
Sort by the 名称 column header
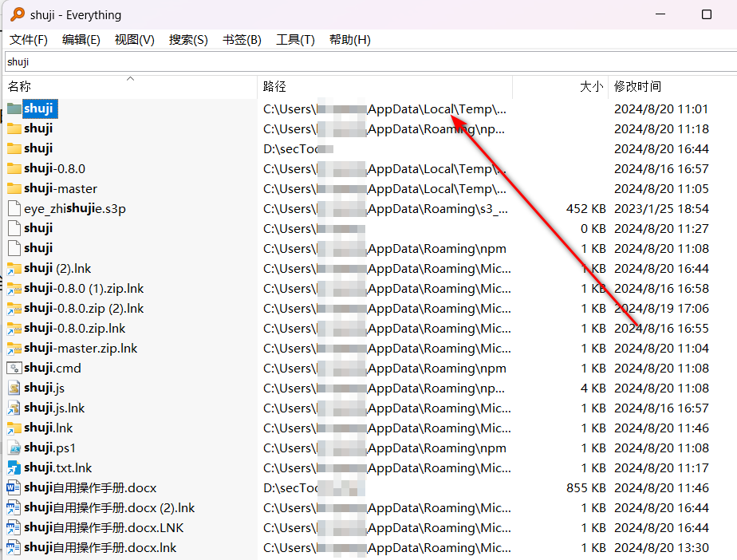pyautogui.click(x=130, y=86)
